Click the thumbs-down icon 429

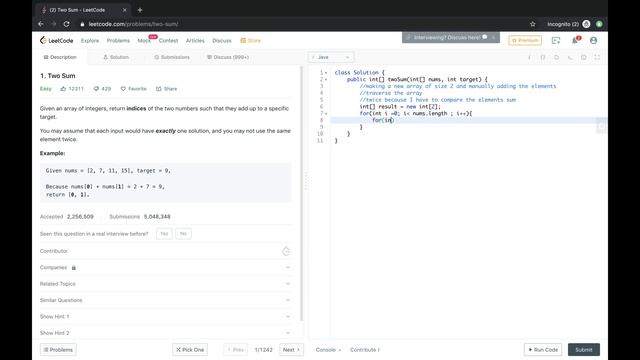click(96, 89)
